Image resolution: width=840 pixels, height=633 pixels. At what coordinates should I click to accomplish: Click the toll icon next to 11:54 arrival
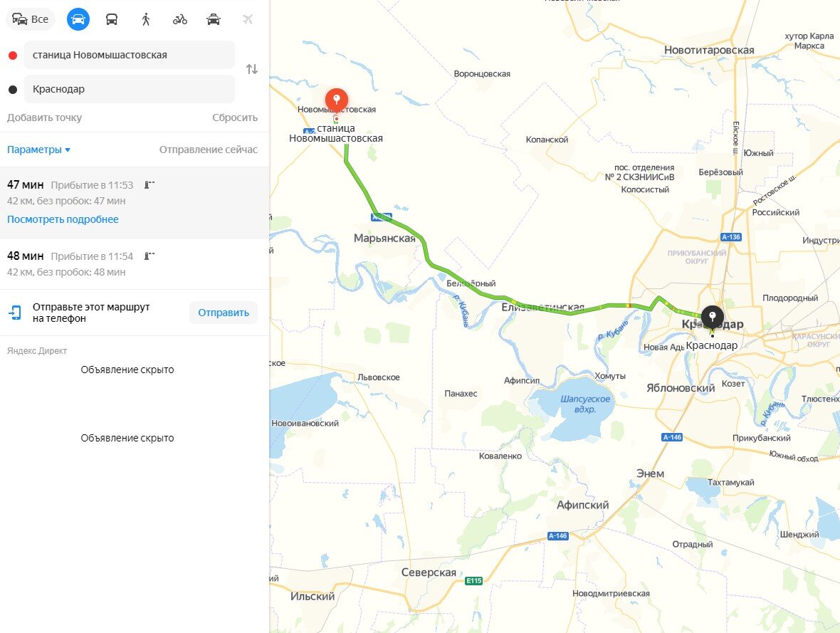(x=149, y=256)
